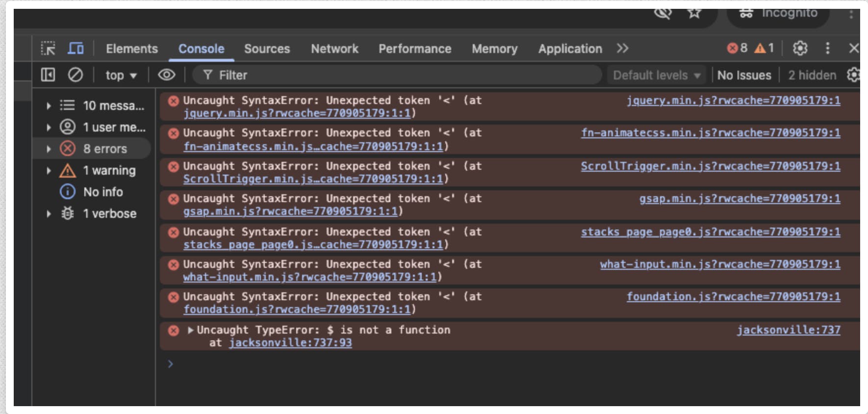Click error icon of the foundation.js error
The image size is (868, 414).
(x=173, y=297)
